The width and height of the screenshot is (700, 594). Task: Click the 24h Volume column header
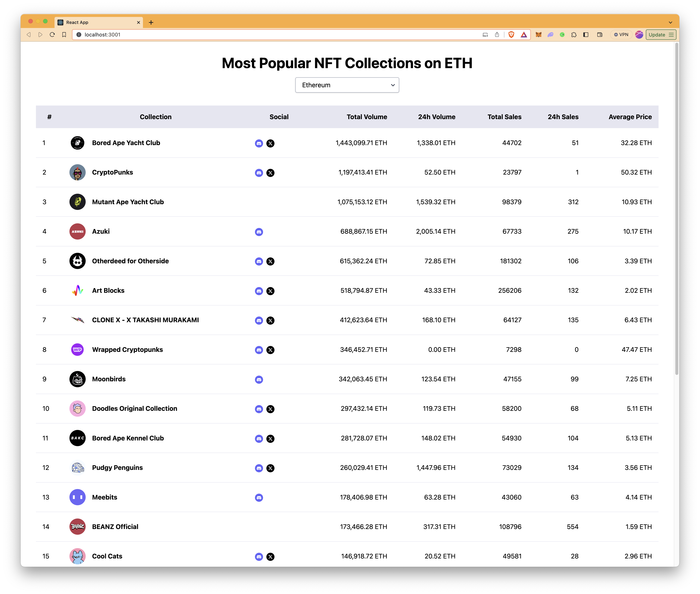(x=437, y=117)
